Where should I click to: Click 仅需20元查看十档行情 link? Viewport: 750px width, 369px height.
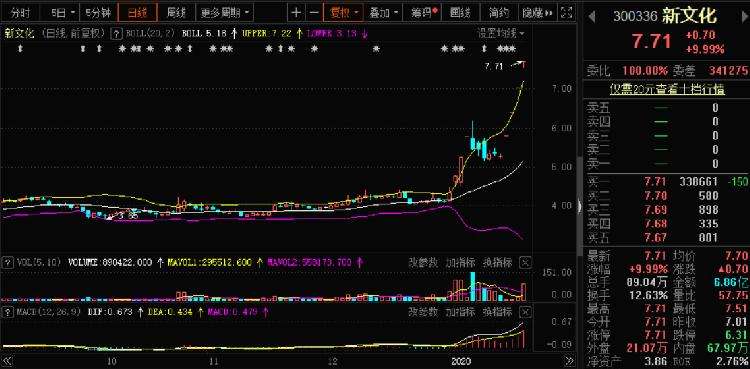pos(667,89)
